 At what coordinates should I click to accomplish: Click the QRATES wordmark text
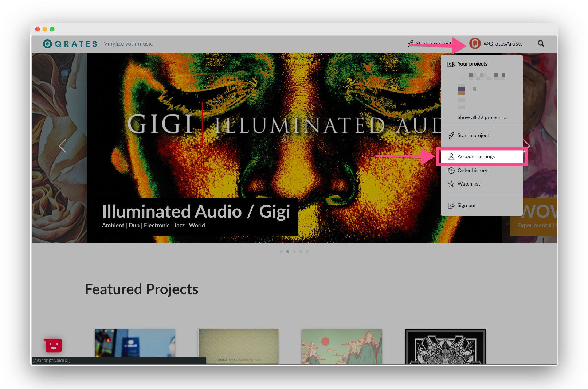[76, 44]
